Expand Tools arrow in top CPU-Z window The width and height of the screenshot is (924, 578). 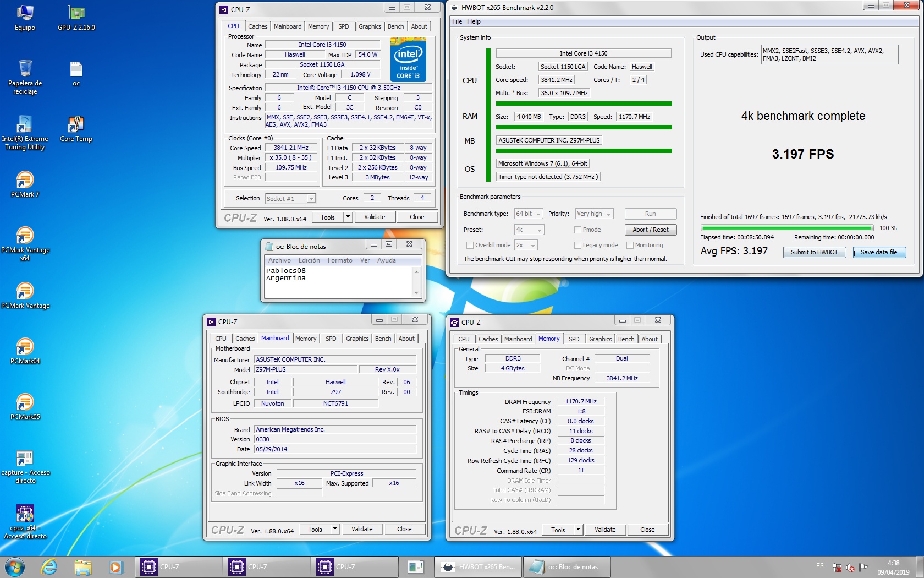(348, 217)
